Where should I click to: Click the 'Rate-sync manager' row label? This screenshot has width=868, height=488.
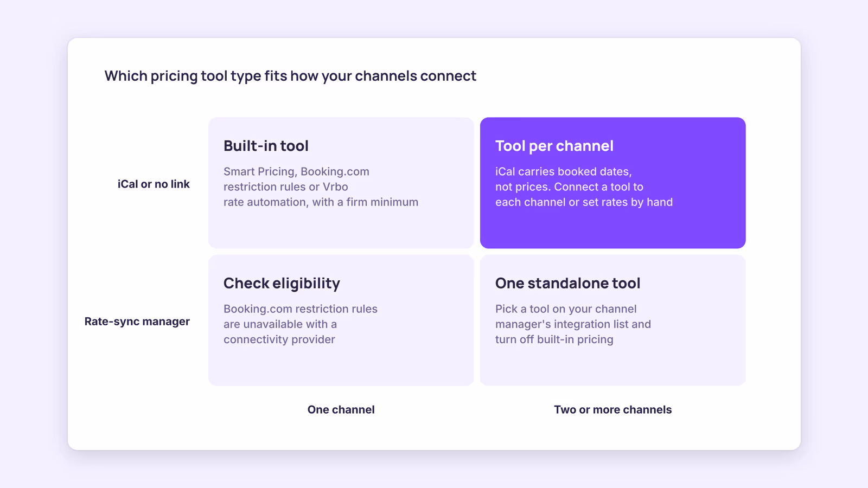point(137,322)
